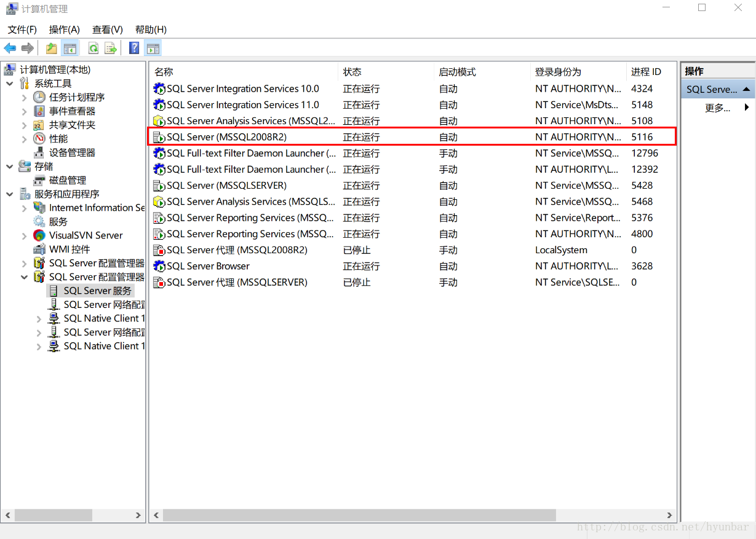Open the 操作(A) menu
Viewport: 756px width, 539px height.
point(65,30)
